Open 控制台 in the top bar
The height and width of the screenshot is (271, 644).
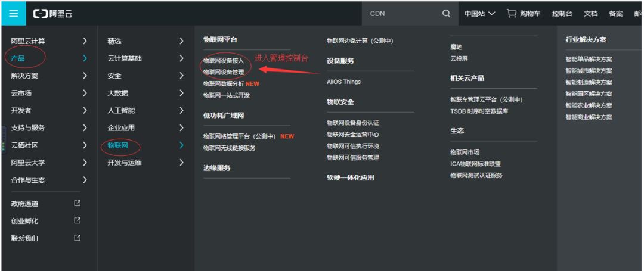(x=562, y=14)
